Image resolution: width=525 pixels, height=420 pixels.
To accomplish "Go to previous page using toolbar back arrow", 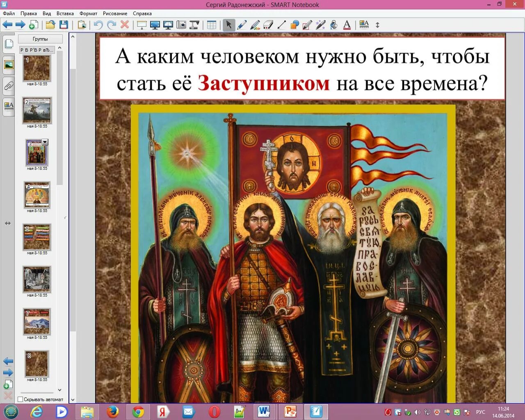I will coord(7,25).
